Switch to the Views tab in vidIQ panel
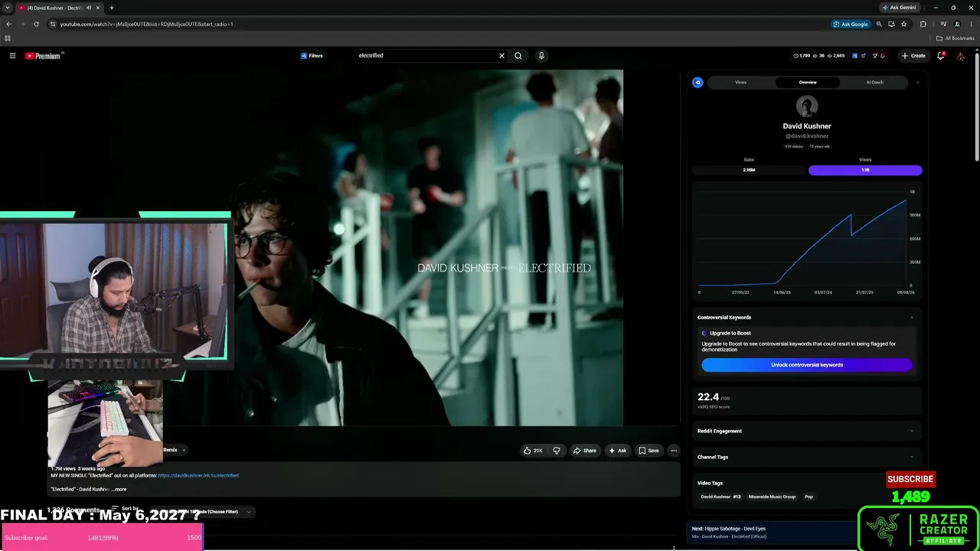This screenshot has height=551, width=980. point(740,82)
